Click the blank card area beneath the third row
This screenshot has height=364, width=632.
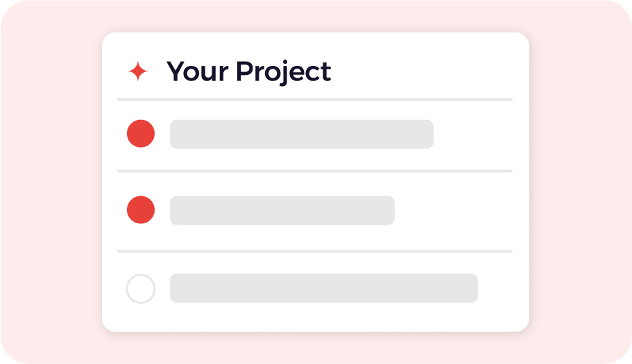click(314, 317)
